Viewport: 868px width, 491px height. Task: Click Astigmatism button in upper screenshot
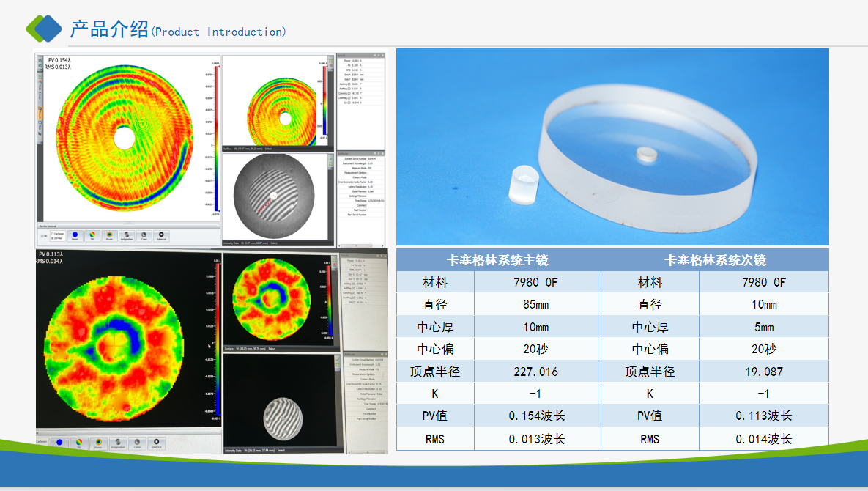point(127,236)
